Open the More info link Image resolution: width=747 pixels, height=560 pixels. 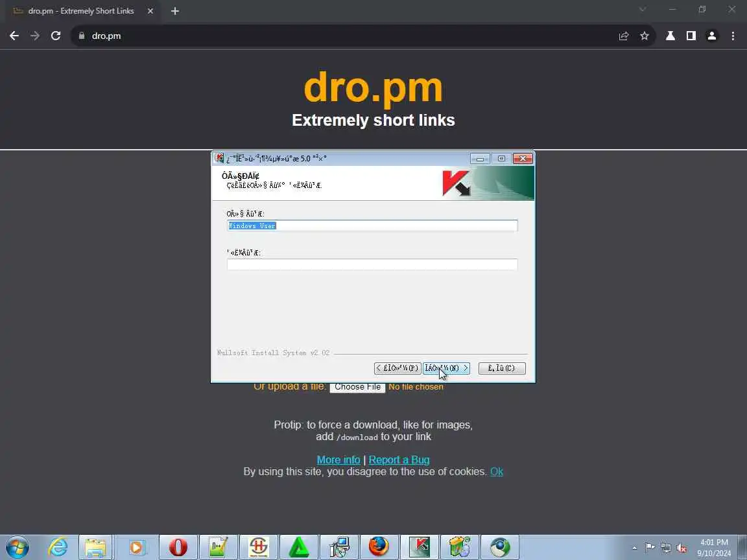[x=338, y=460]
